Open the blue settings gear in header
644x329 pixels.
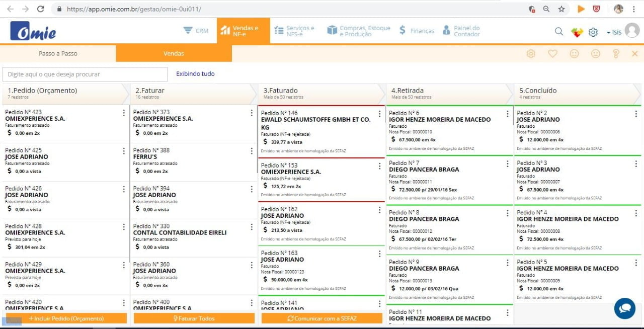pyautogui.click(x=593, y=32)
